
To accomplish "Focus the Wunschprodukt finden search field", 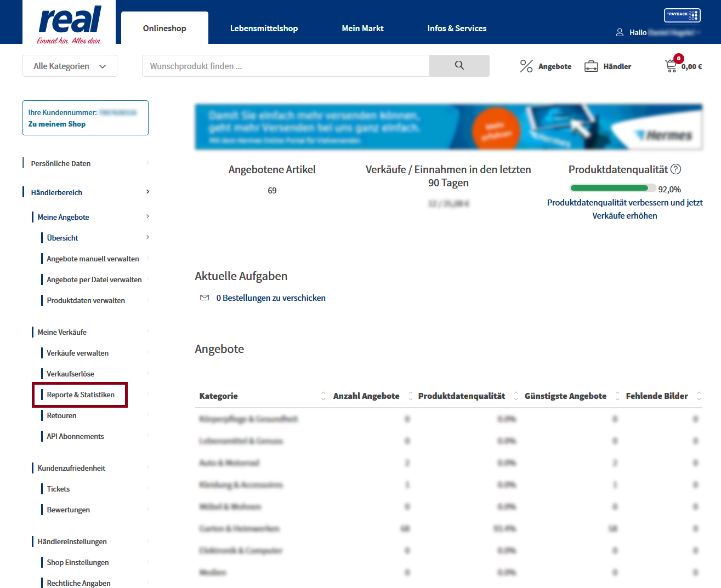I will point(285,66).
